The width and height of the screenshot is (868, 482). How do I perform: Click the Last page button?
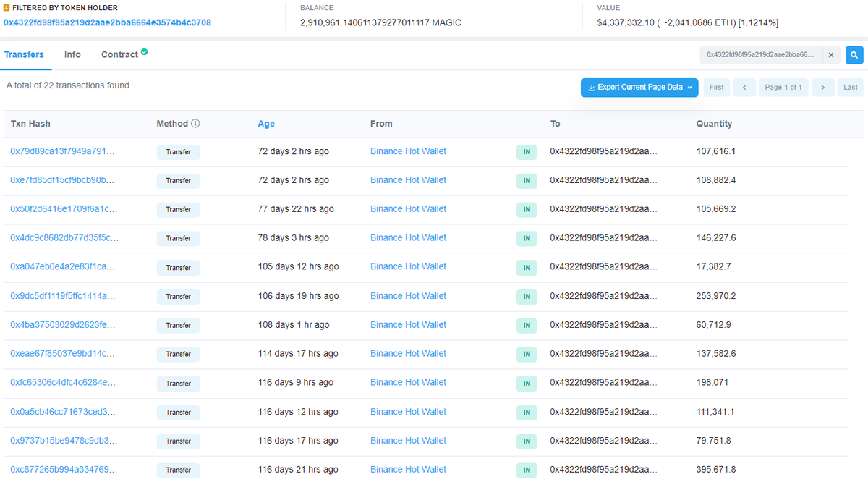pos(851,88)
